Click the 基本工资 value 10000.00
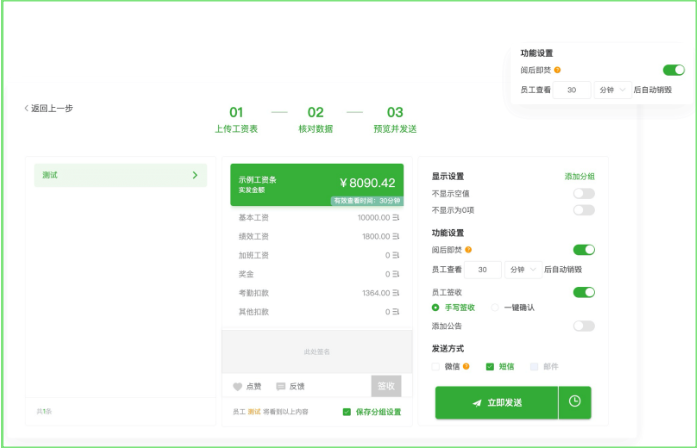Image resolution: width=697 pixels, height=448 pixels. [x=373, y=218]
